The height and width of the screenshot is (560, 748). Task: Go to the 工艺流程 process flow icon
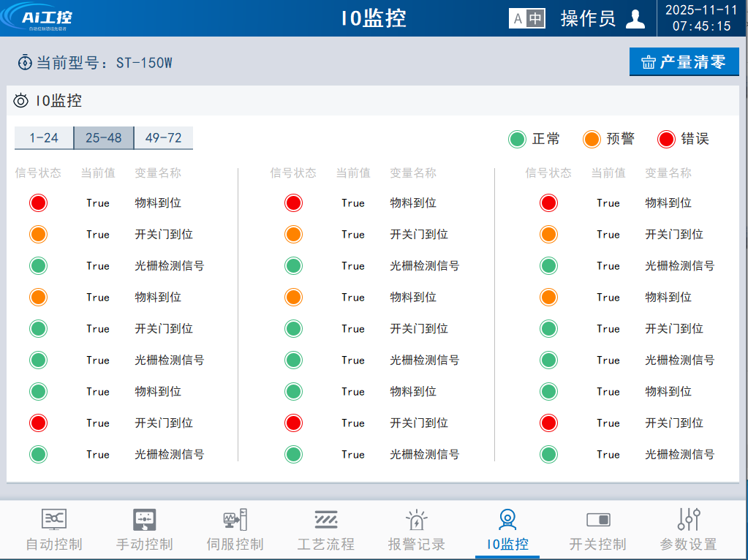tap(325, 520)
